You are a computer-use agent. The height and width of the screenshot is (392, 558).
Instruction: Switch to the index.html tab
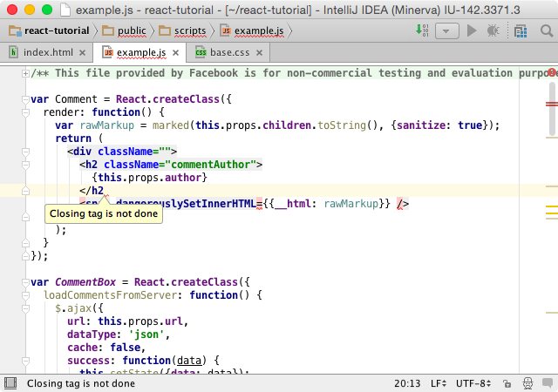(48, 52)
